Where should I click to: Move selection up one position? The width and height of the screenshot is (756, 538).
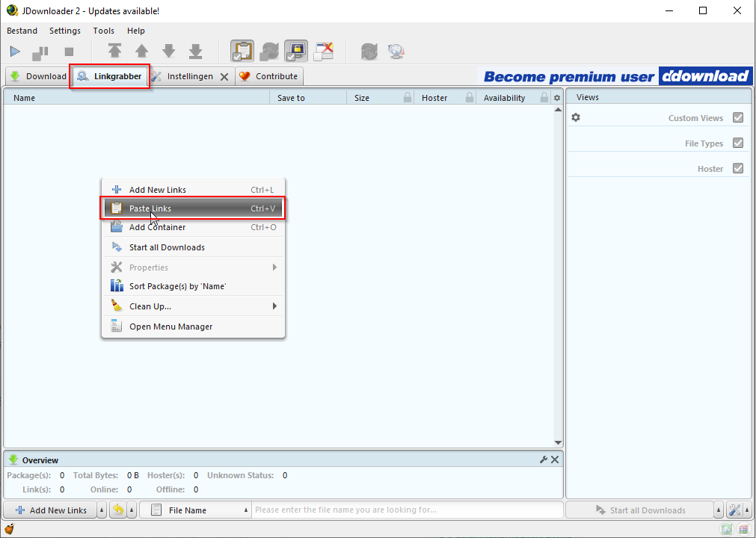[142, 51]
